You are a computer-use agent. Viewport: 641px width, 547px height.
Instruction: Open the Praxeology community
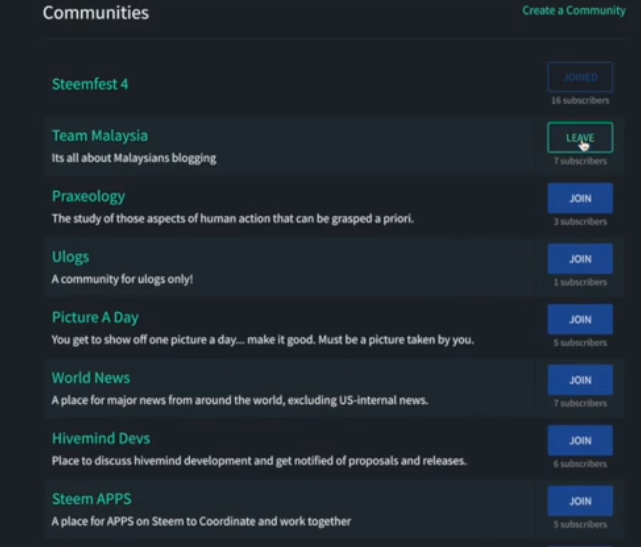tap(88, 197)
